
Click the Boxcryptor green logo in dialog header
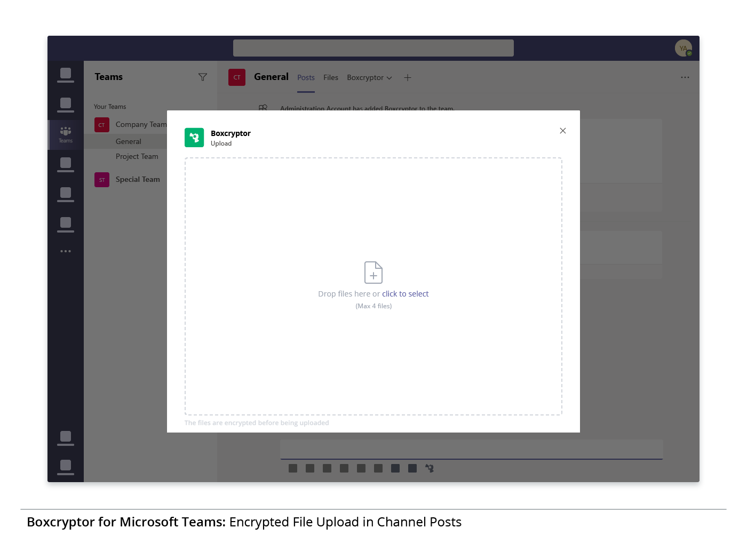(194, 138)
